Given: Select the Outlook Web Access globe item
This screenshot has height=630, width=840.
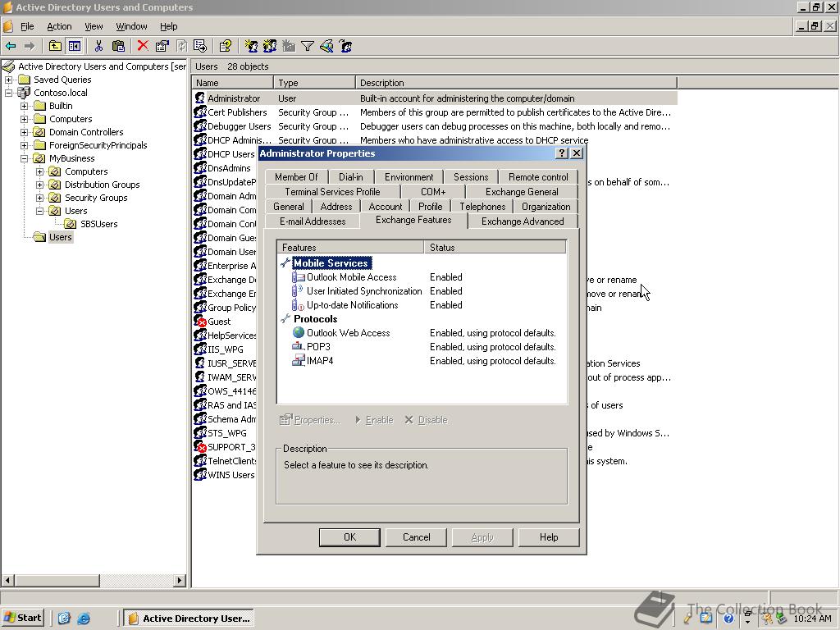Looking at the screenshot, I should 348,333.
